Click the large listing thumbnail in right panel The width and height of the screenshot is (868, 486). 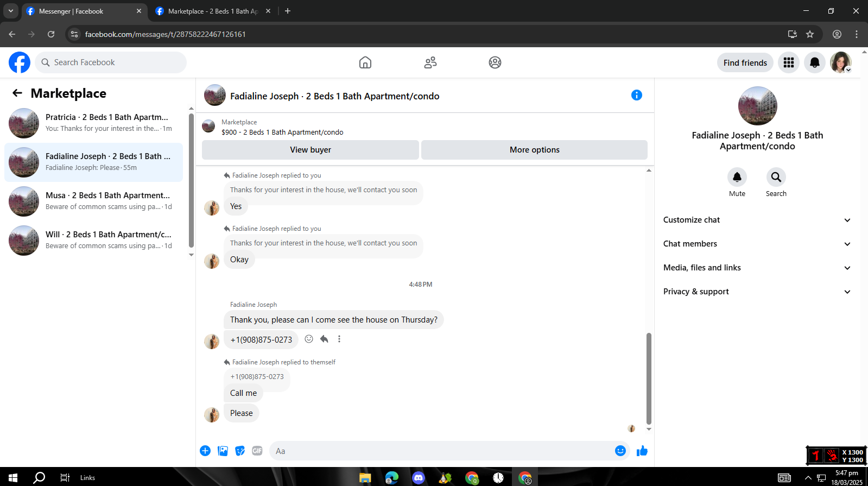(x=758, y=106)
